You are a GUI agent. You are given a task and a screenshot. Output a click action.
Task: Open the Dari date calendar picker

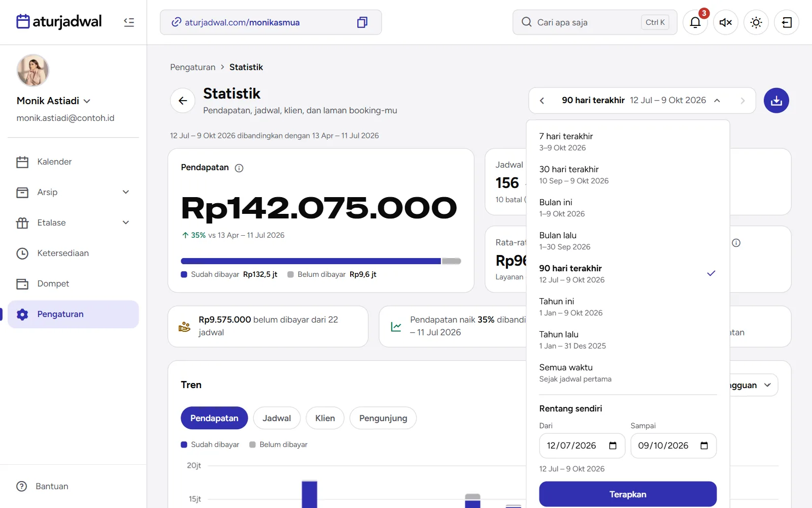(613, 446)
